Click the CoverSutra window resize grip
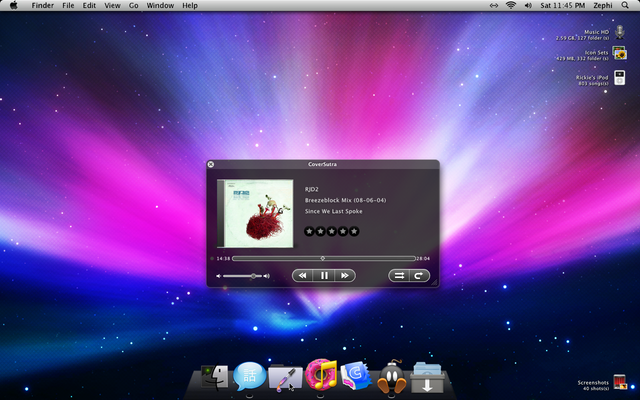The width and height of the screenshot is (640, 400). pyautogui.click(x=434, y=282)
